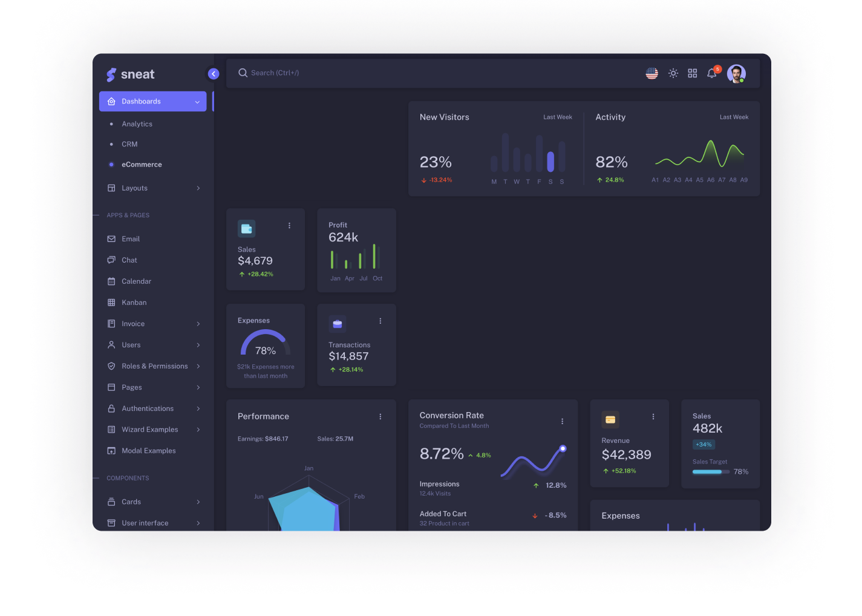Select the Roles & Permissions shield icon

pyautogui.click(x=113, y=365)
